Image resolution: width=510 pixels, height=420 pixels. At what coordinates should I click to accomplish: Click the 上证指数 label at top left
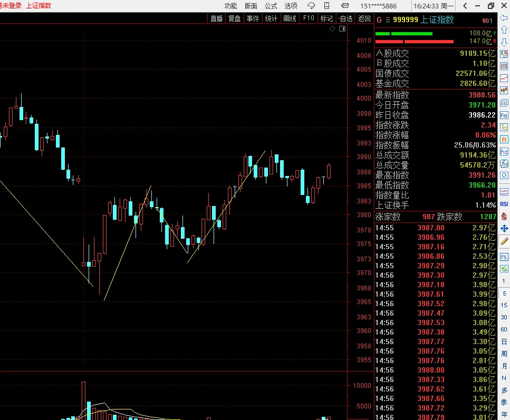coord(39,5)
